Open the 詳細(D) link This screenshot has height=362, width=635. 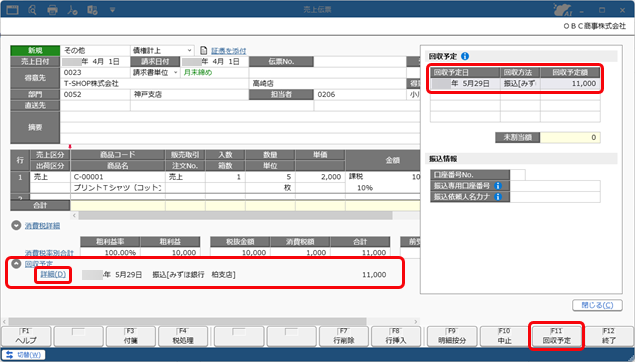(x=53, y=275)
